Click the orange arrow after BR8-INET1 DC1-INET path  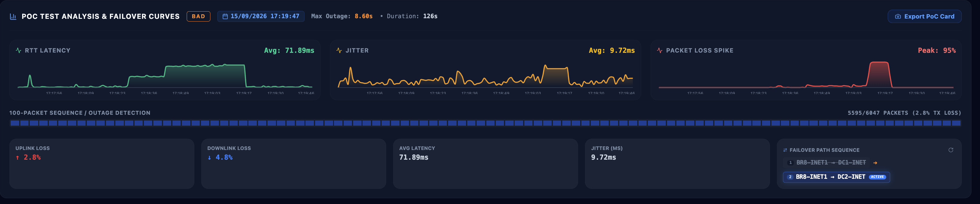pos(875,162)
